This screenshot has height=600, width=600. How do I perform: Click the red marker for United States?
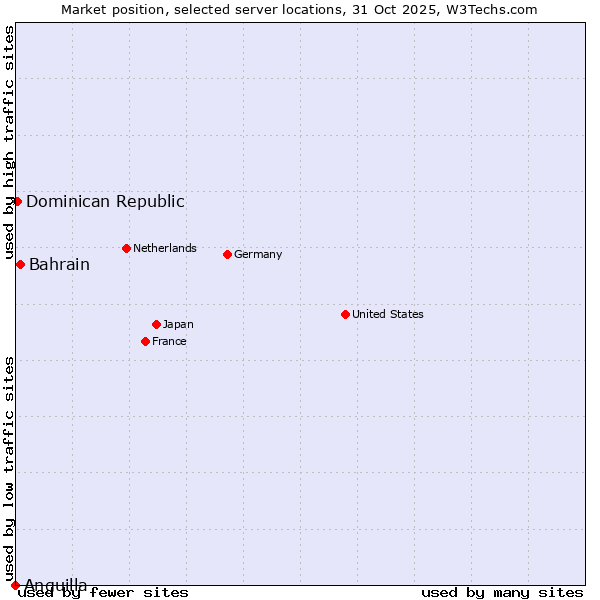pos(345,314)
